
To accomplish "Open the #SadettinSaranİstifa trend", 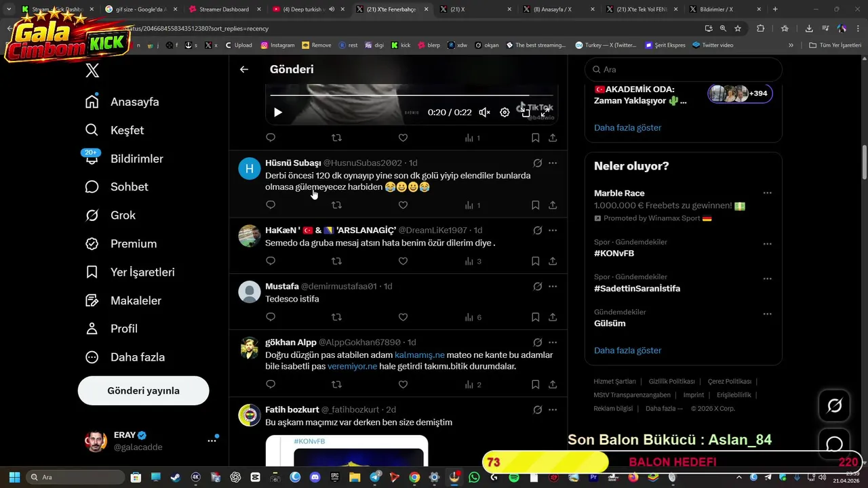I will coord(637,288).
